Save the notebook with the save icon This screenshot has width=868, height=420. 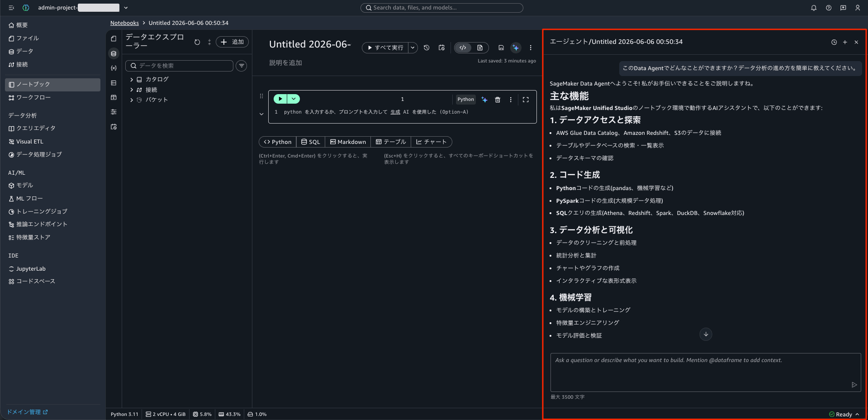[x=501, y=48]
